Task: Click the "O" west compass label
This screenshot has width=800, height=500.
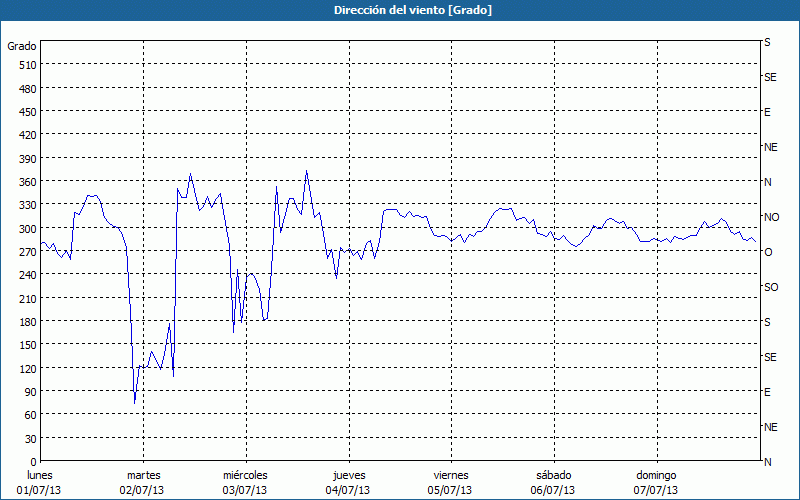Action: click(x=768, y=252)
